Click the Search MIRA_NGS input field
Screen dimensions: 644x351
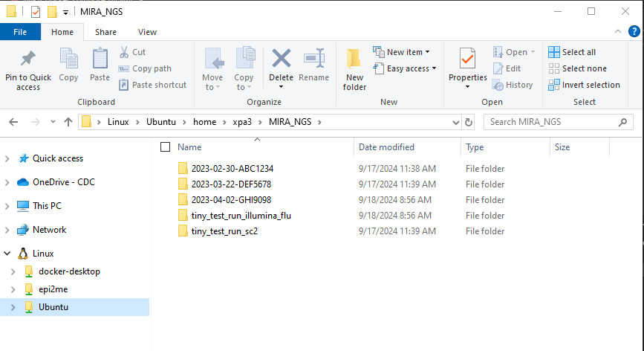click(x=557, y=122)
